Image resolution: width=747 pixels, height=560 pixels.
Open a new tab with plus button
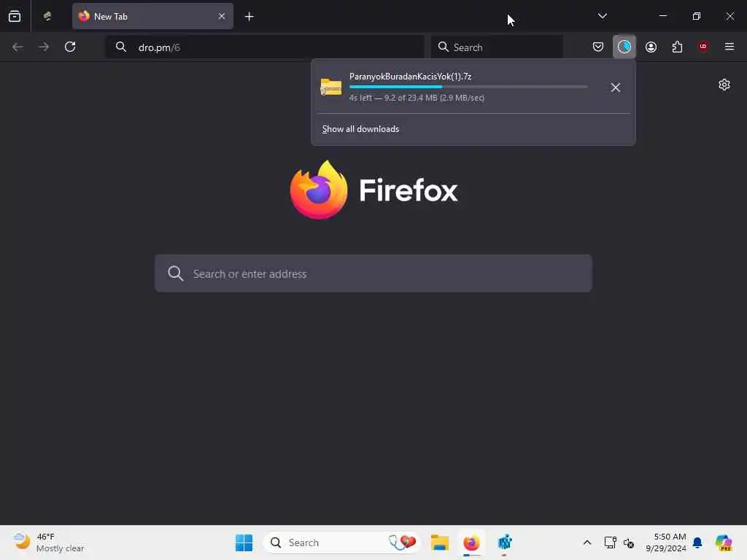(249, 17)
